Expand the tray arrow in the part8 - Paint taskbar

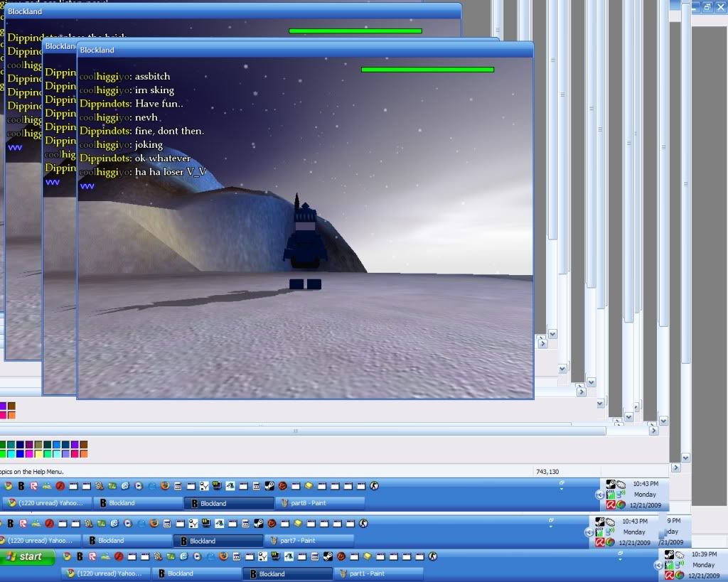coord(599,495)
